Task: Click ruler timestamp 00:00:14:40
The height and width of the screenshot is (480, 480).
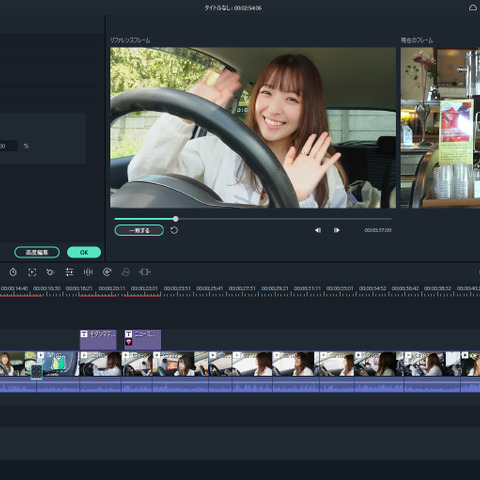Action: [x=14, y=288]
